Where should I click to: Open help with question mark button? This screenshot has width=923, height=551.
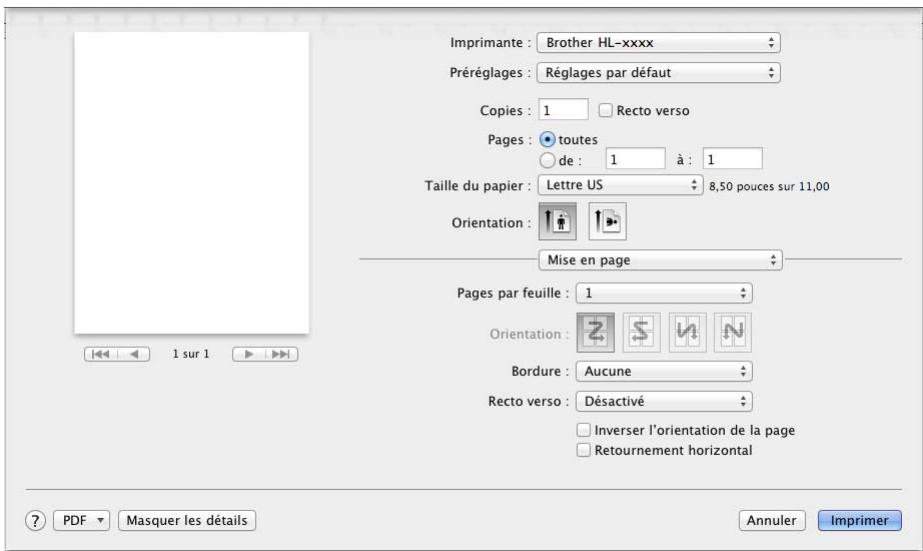click(35, 520)
